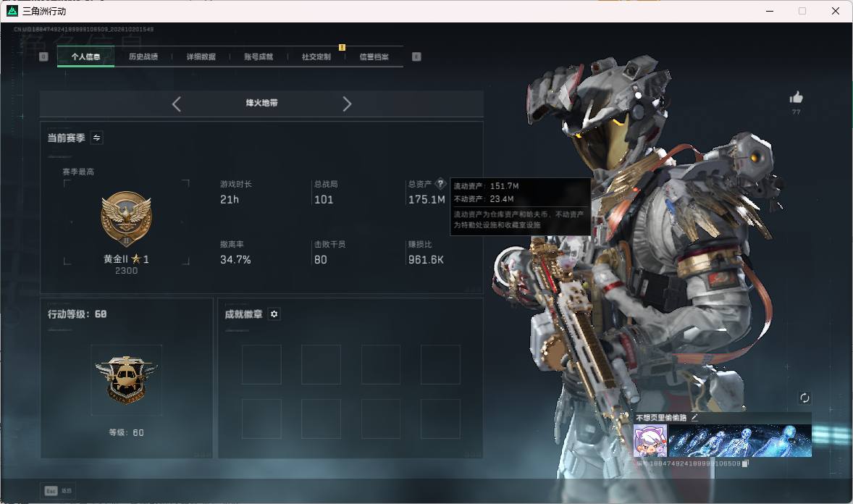
Task: Select the 个人信息 tab
Action: [x=85, y=56]
